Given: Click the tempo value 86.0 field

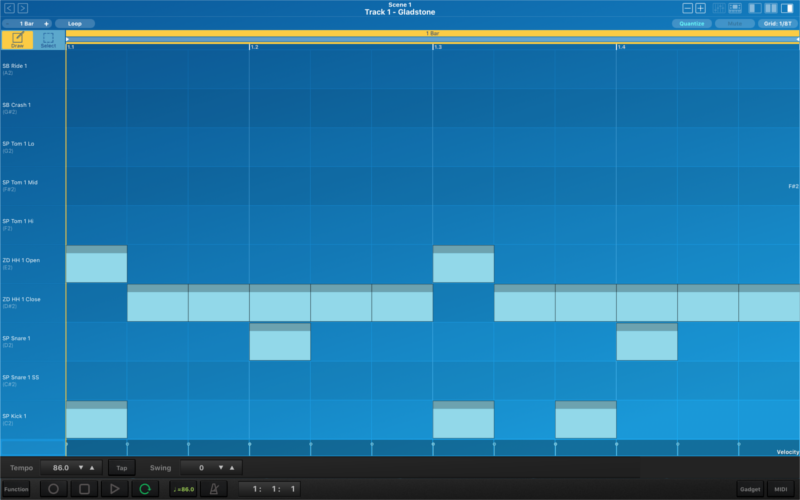Looking at the screenshot, I should [61, 467].
